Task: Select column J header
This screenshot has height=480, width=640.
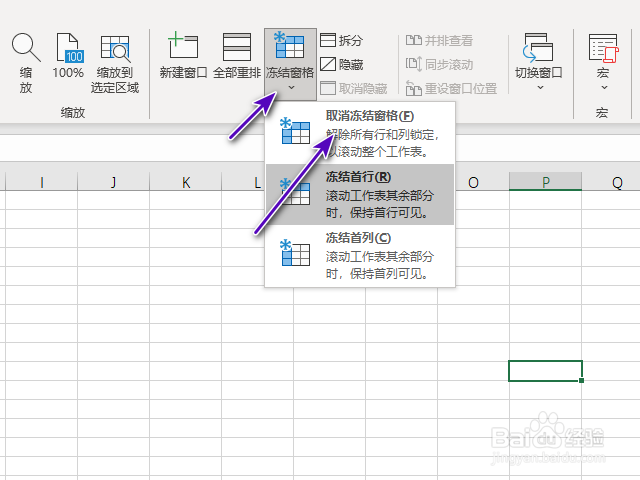Action: click(x=113, y=182)
